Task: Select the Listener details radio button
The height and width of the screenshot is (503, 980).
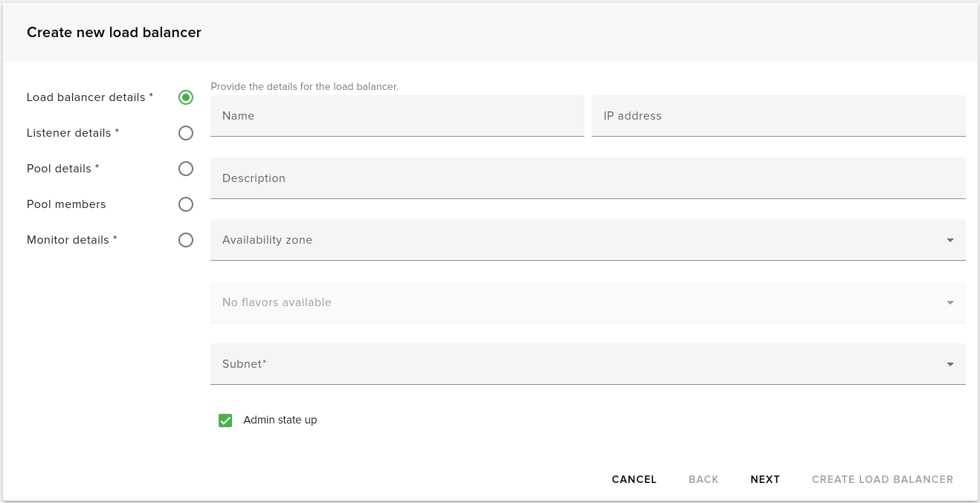Action: [x=186, y=133]
